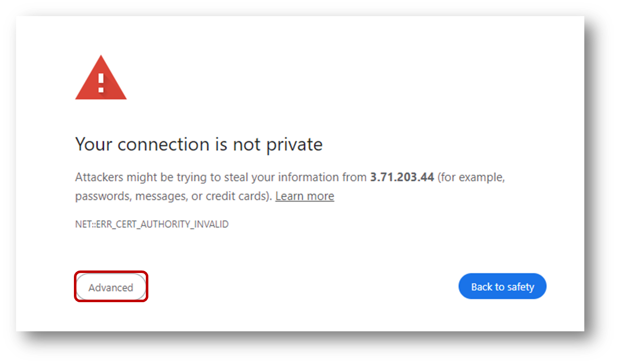Open the Advanced options
Viewport: 617px width, 364px height.
[111, 288]
